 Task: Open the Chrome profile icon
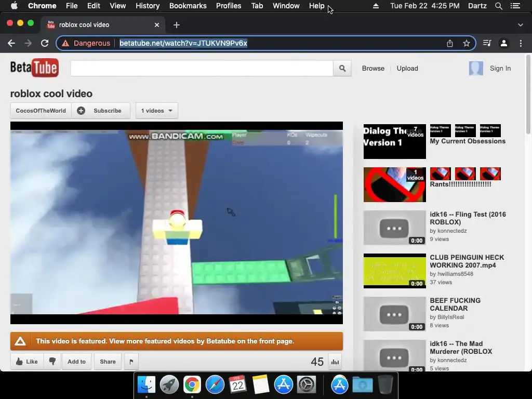[504, 43]
